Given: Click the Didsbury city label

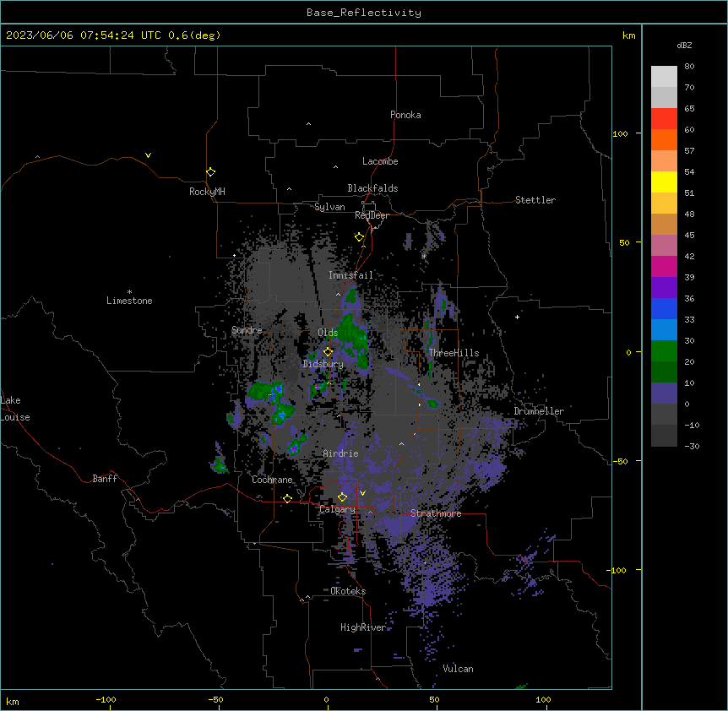Looking at the screenshot, I should click(323, 364).
